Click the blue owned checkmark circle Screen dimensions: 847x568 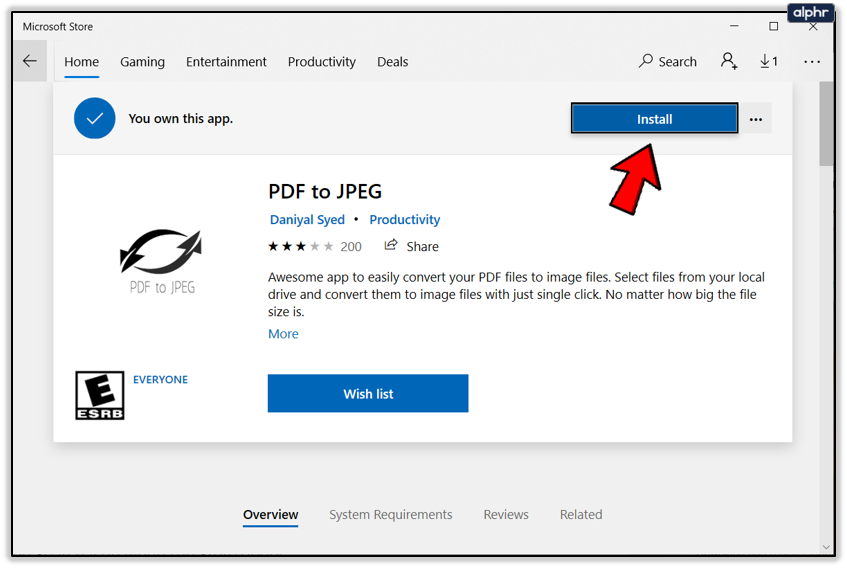[x=95, y=118]
